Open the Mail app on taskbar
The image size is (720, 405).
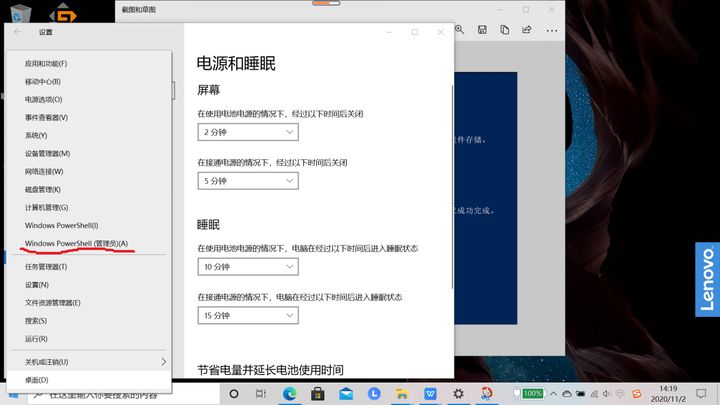tap(346, 394)
